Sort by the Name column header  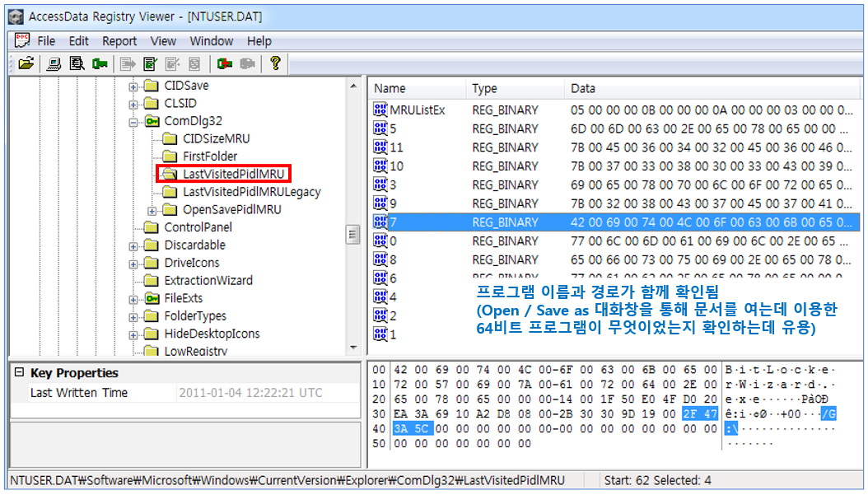tap(418, 88)
